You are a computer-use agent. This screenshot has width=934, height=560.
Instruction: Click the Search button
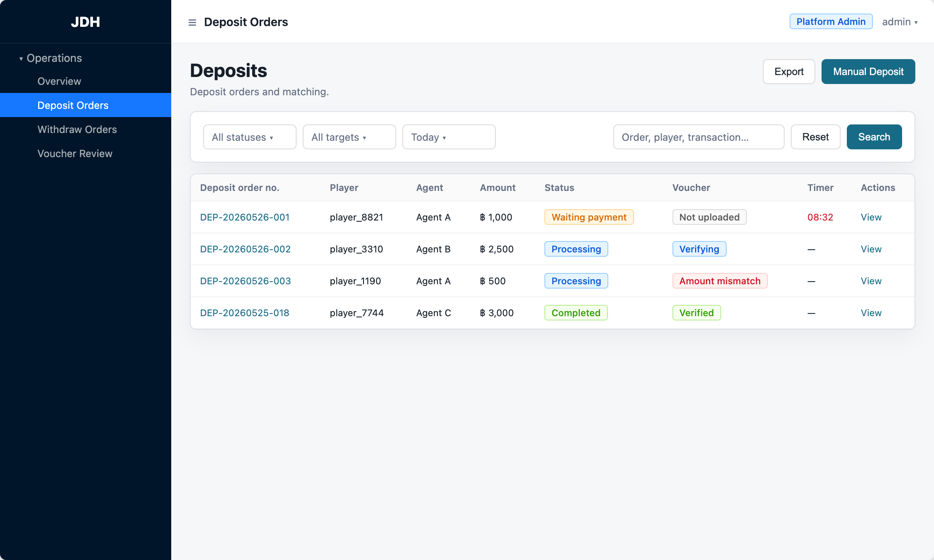(874, 137)
